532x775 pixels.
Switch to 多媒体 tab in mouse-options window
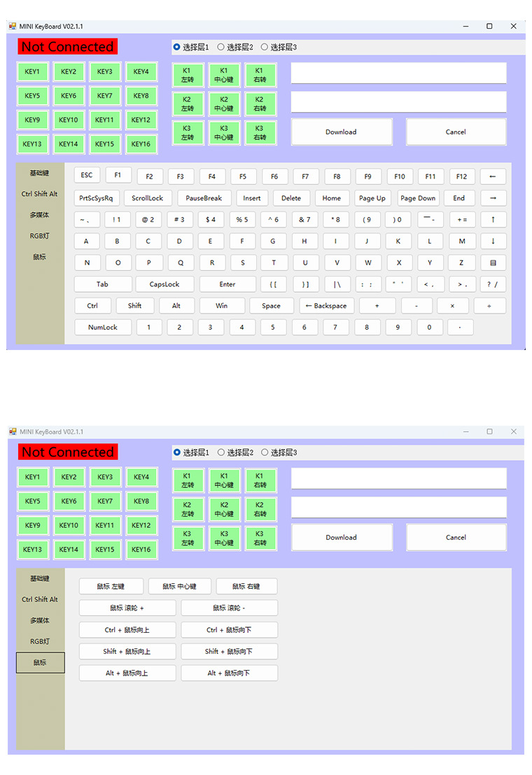tap(40, 620)
